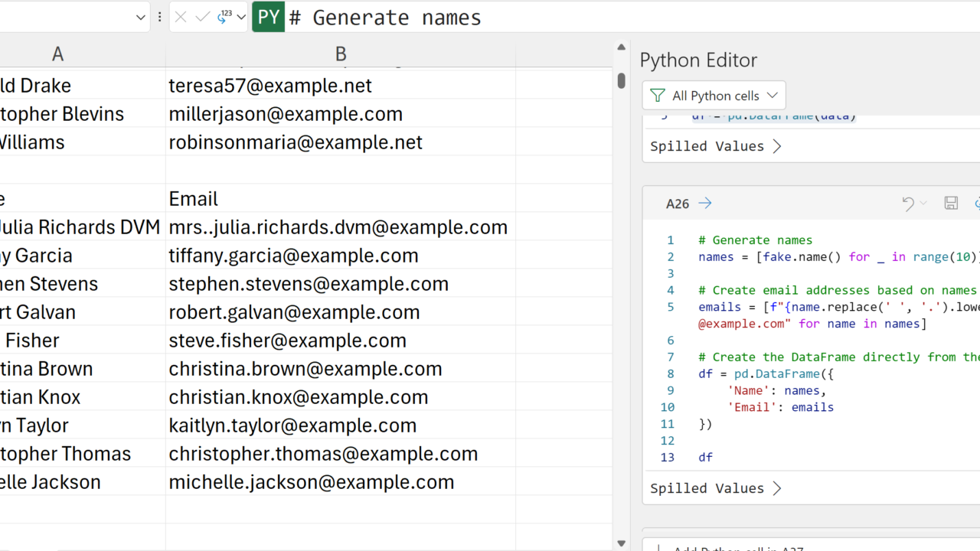Click the Python output type icon
This screenshot has height=551, width=980.
click(224, 17)
